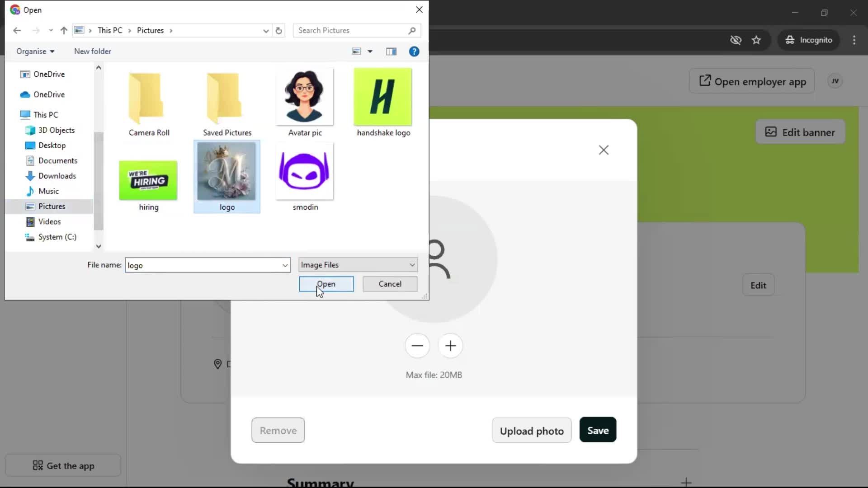Zoom out photo with minus button
The width and height of the screenshot is (868, 488).
(417, 346)
